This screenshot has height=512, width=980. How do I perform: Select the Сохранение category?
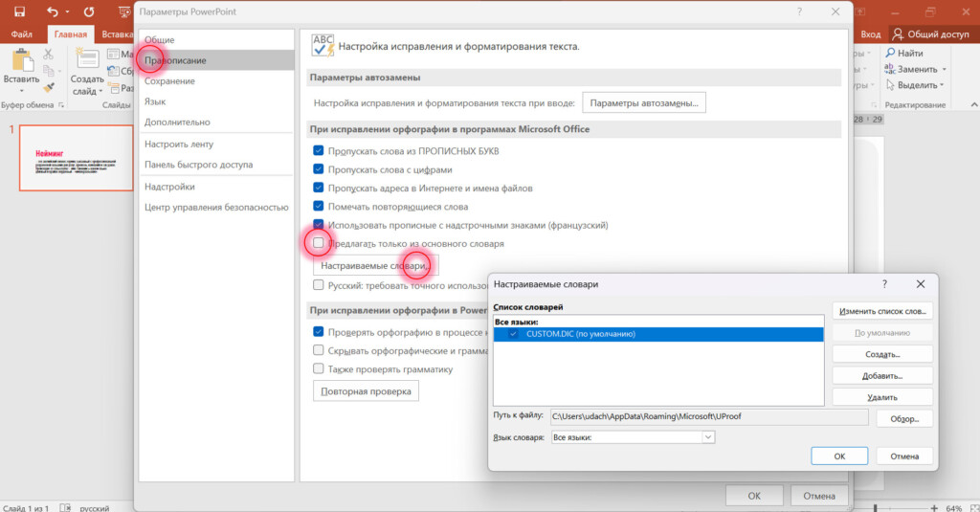point(216,80)
